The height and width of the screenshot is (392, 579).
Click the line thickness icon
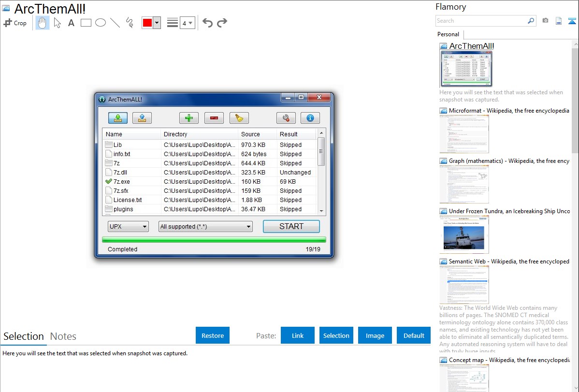tap(173, 23)
